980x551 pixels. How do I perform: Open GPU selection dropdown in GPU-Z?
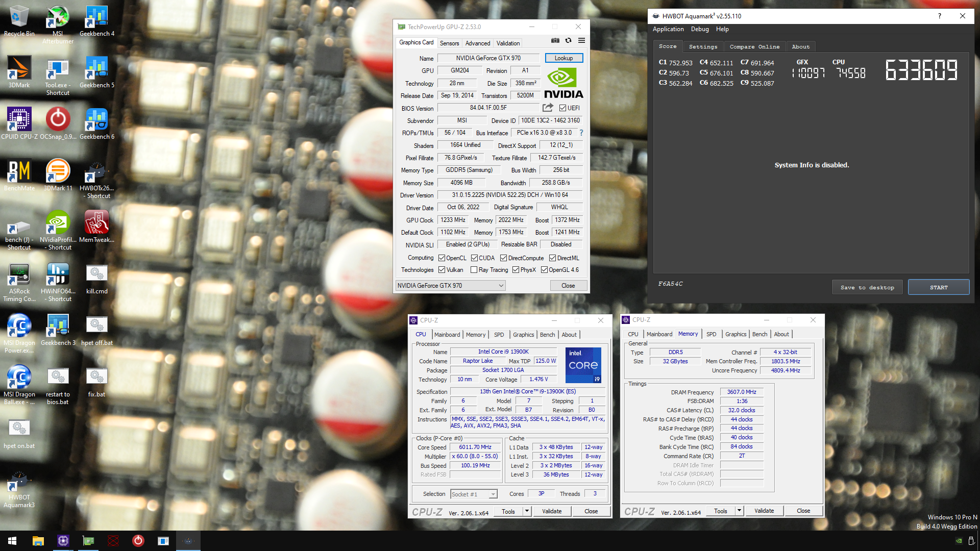click(x=451, y=286)
